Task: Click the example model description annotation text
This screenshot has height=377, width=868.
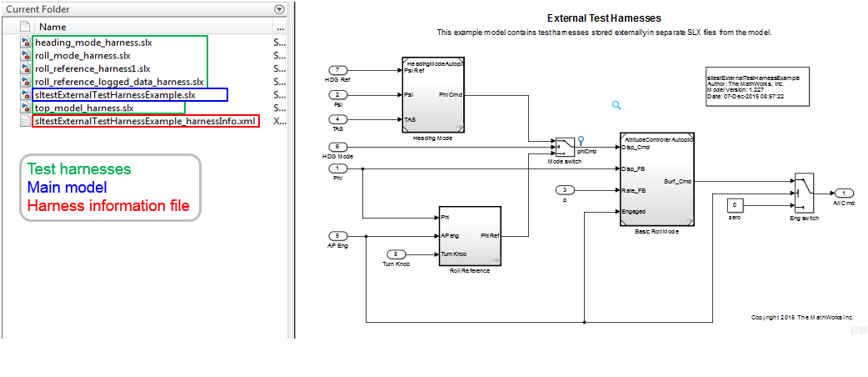Action: [604, 33]
